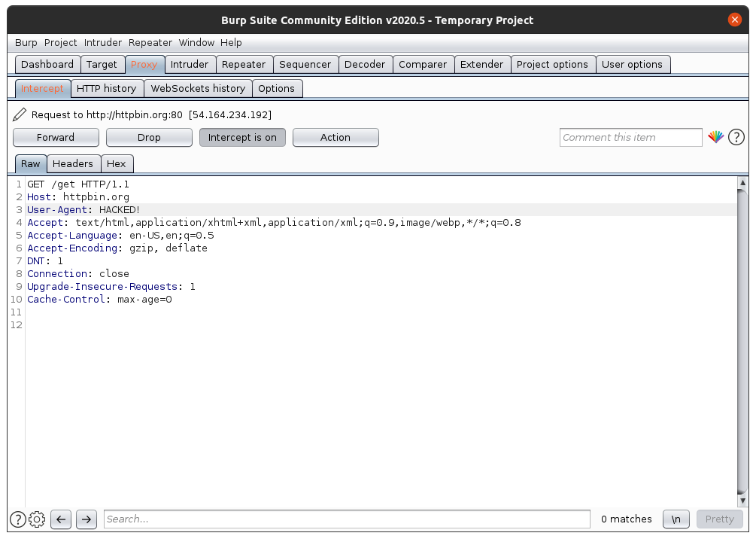Forward the intercepted request
The width and height of the screenshot is (756, 539).
point(56,137)
